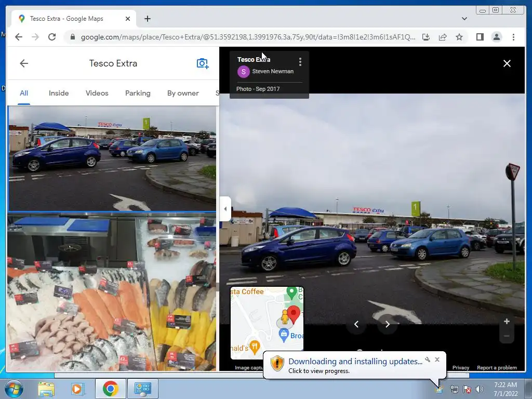The height and width of the screenshot is (399, 532).
Task: Switch to the By owner tab
Action: (183, 93)
